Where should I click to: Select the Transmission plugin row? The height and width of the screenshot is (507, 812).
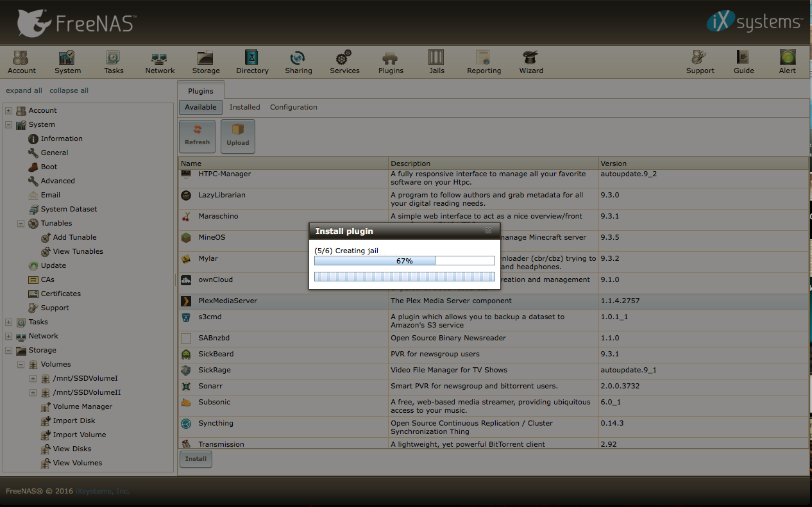tap(493, 444)
